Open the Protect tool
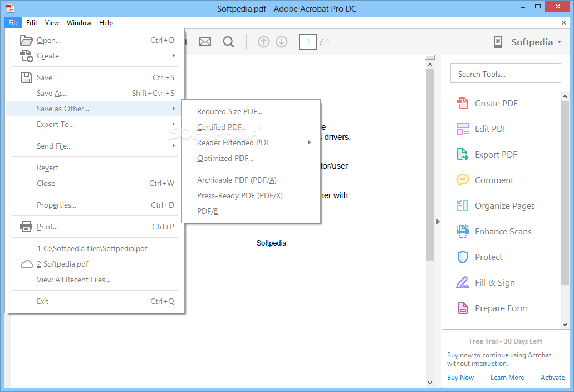 (x=479, y=257)
